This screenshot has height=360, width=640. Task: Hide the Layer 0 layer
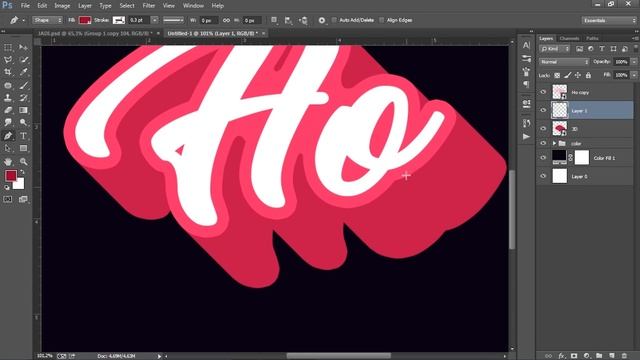click(x=543, y=176)
